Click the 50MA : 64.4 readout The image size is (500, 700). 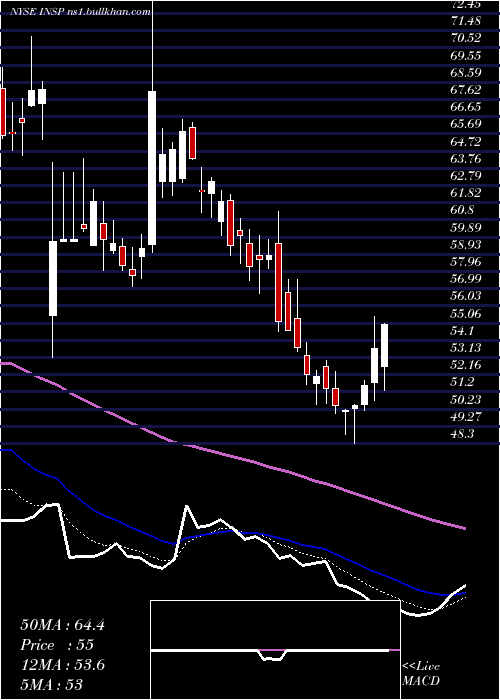(62, 625)
